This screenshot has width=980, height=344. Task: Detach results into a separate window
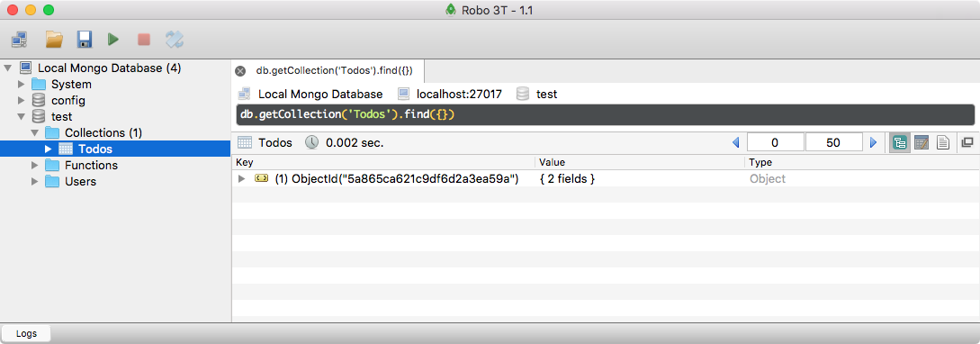(967, 142)
